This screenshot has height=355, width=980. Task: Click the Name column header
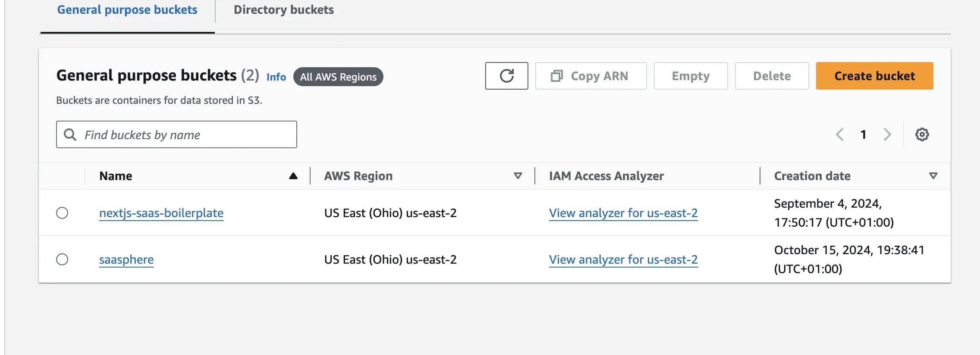tap(116, 176)
